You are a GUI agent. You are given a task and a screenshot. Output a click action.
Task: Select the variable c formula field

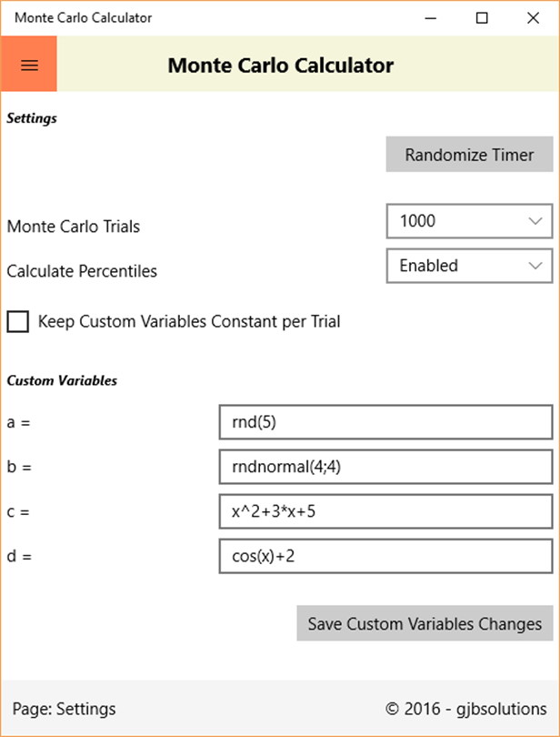[x=385, y=512]
